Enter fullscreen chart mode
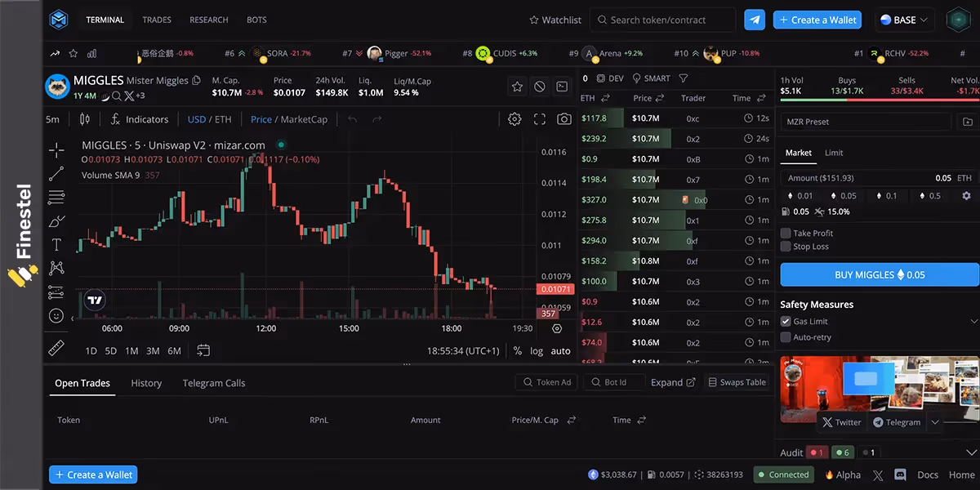980x490 pixels. click(540, 119)
